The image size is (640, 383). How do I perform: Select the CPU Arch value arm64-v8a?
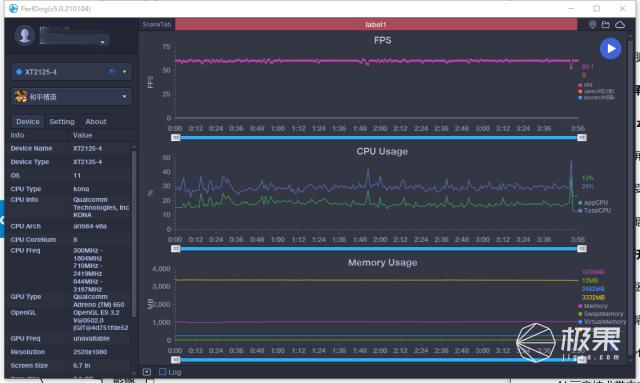(x=90, y=226)
